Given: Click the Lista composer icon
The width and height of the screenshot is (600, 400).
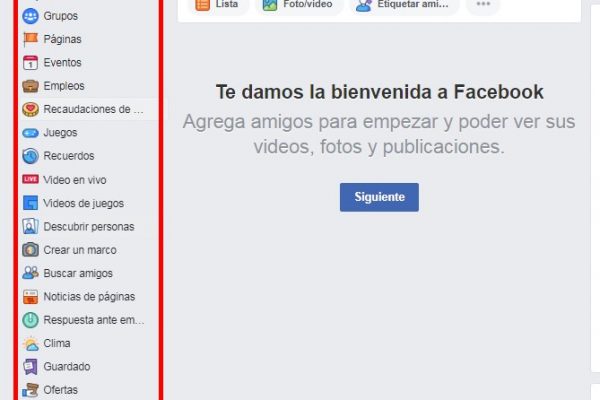Looking at the screenshot, I should click(202, 5).
